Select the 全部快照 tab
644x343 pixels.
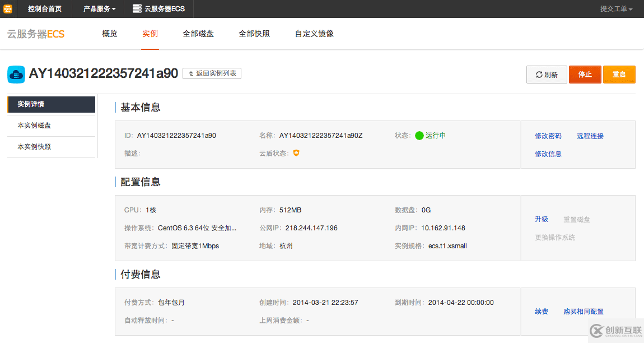[x=254, y=34]
